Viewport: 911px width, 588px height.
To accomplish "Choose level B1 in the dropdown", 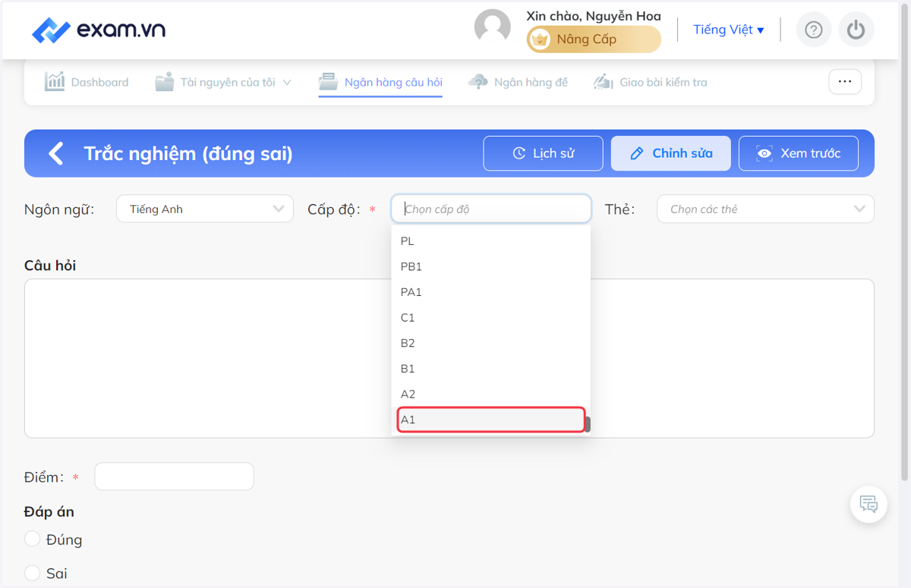I will [490, 369].
